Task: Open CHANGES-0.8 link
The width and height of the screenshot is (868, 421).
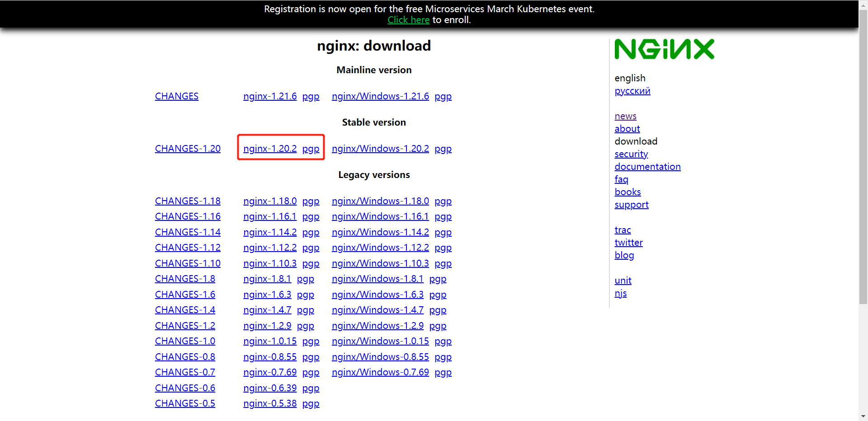Action: click(185, 357)
